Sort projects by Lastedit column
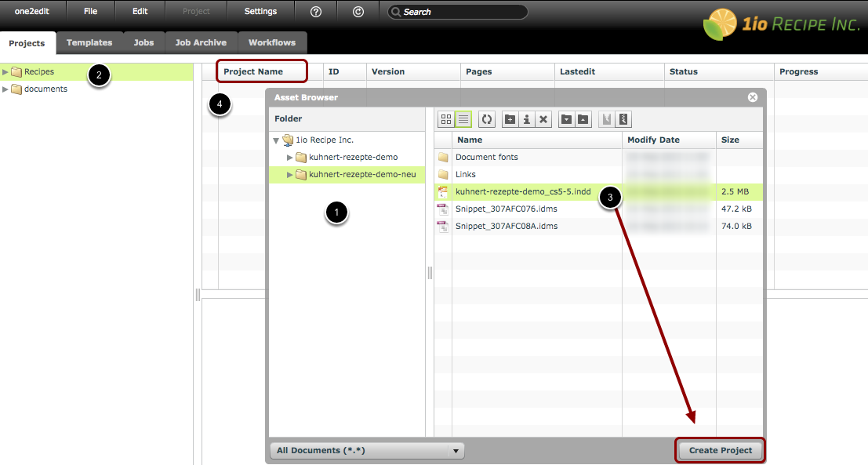This screenshot has height=465, width=868. [x=609, y=71]
